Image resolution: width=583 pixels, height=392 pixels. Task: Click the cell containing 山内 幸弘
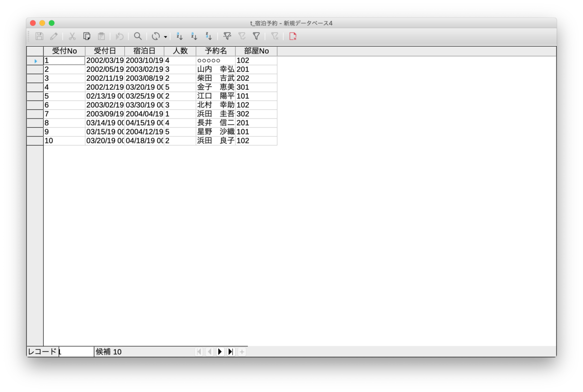(x=216, y=69)
